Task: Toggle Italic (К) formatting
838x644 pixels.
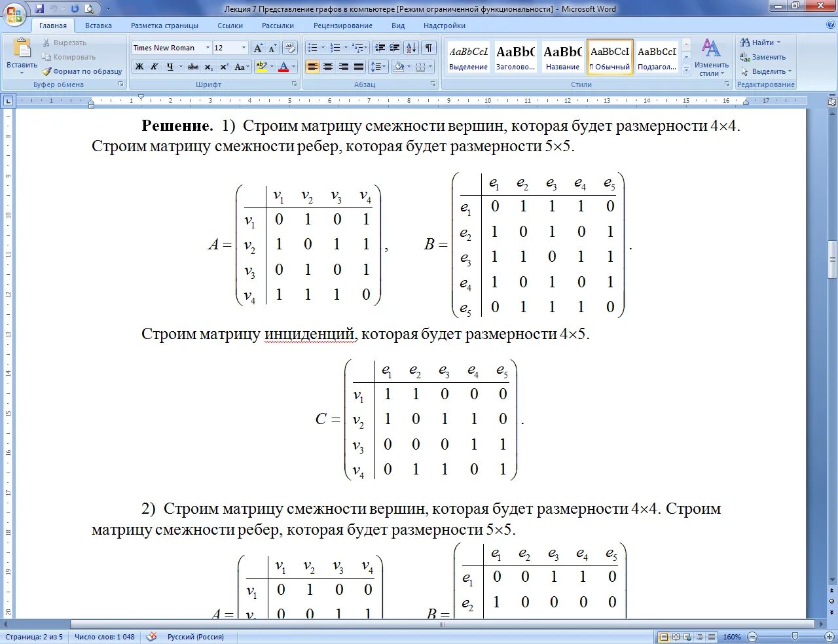Action: [155, 67]
